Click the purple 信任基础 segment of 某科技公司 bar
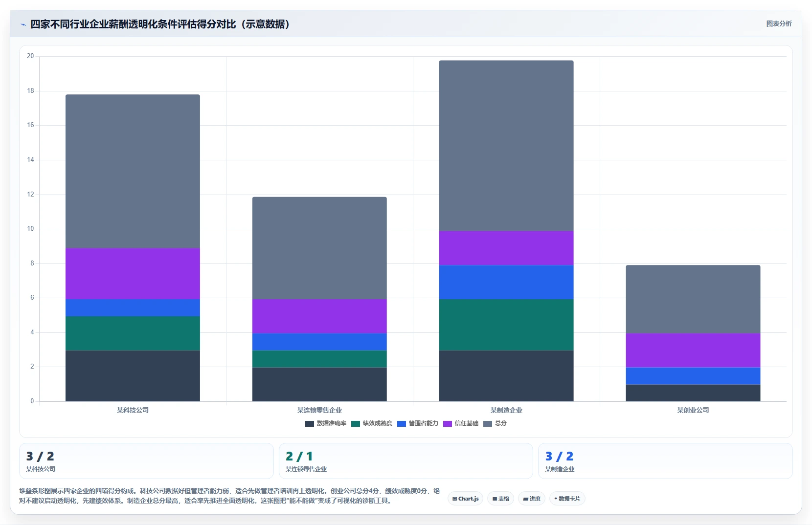The height and width of the screenshot is (525, 812). point(133,273)
